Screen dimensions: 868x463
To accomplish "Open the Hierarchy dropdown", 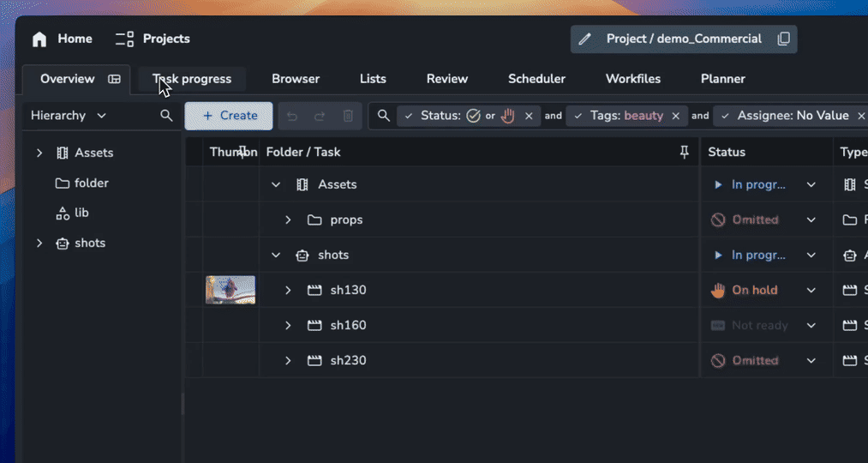I will (102, 116).
